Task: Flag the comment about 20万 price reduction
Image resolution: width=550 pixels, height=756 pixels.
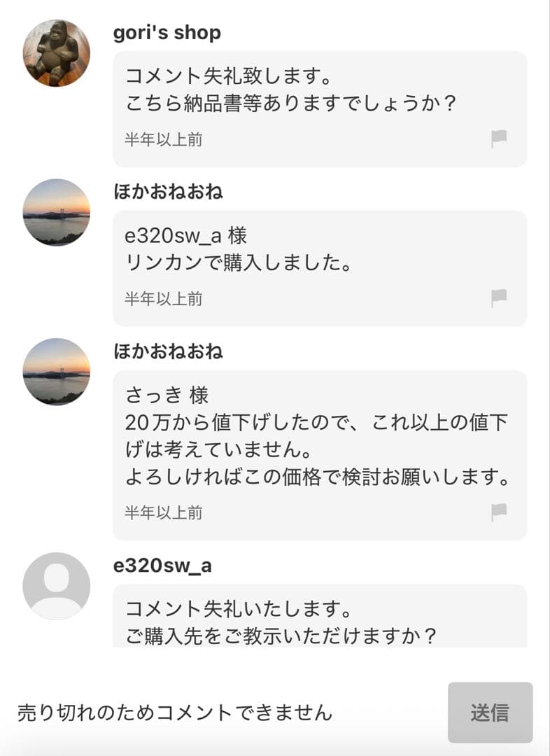Action: click(499, 512)
